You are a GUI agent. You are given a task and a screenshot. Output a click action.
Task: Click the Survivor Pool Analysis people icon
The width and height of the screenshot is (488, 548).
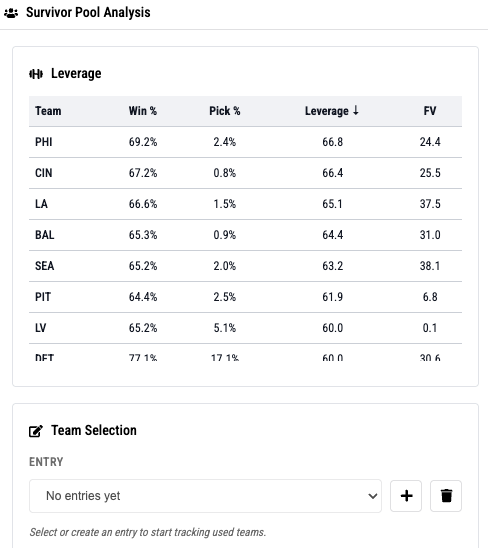tap(11, 13)
